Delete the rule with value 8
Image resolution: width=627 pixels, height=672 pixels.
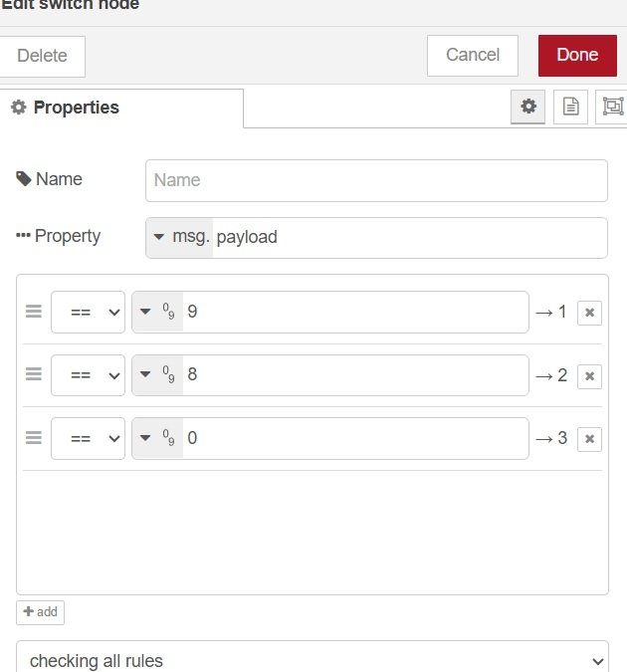coord(589,376)
